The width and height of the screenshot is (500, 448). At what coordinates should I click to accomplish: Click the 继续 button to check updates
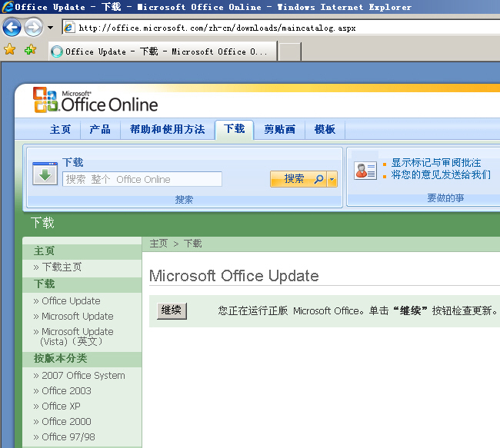coord(172,310)
